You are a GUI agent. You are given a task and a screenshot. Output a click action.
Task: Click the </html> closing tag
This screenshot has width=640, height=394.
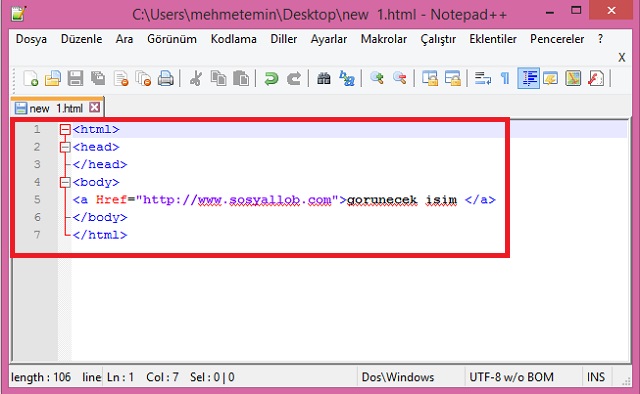100,235
